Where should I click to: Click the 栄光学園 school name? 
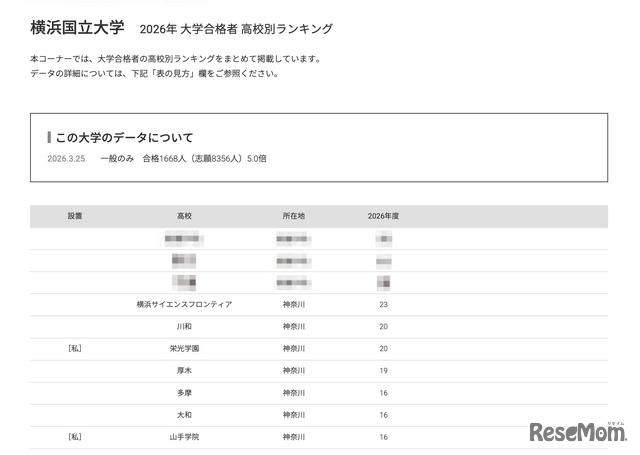[x=184, y=348]
